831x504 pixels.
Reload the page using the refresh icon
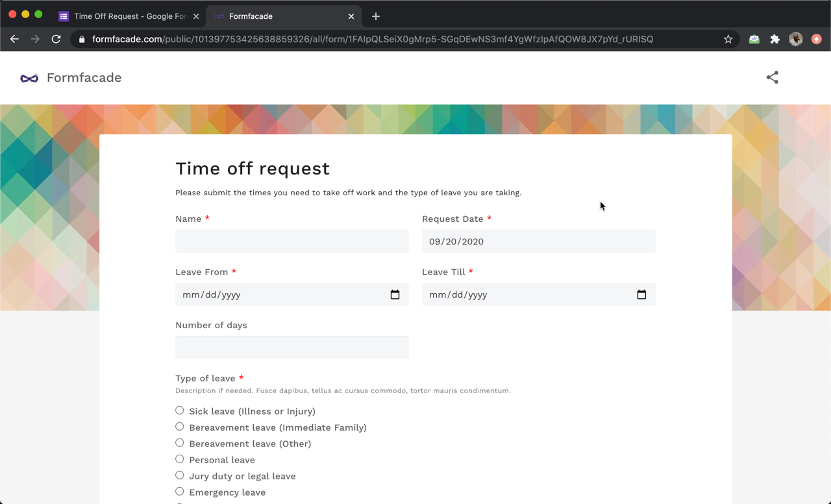coord(56,40)
